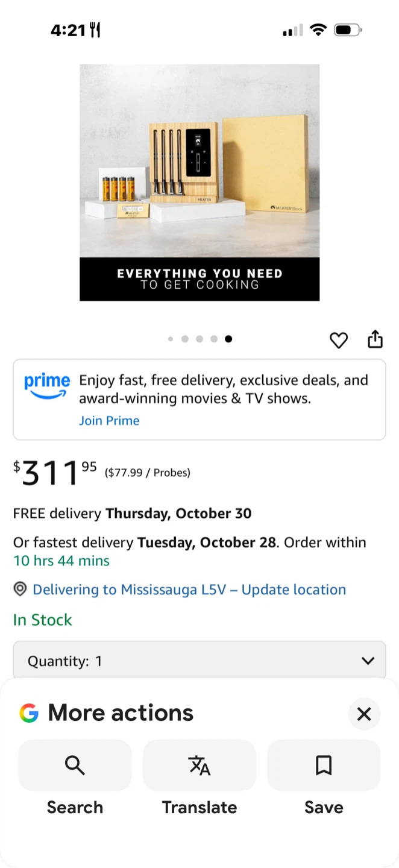
Task: Tap the share icon
Action: pyautogui.click(x=375, y=339)
